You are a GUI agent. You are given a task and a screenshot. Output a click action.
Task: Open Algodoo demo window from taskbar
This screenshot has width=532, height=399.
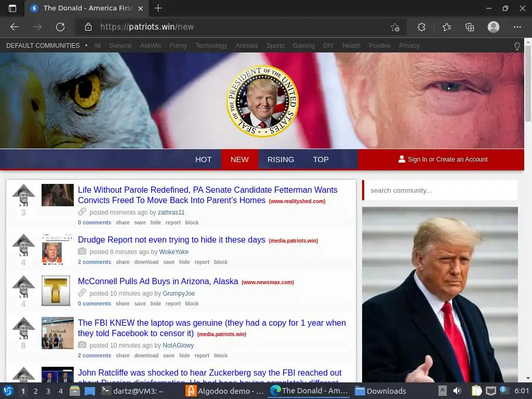tap(225, 391)
